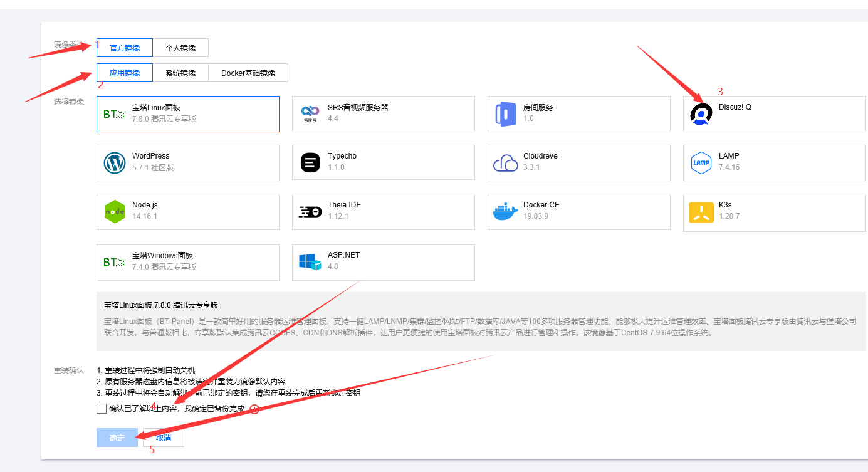Click the SRS audio-video server icon
The image size is (868, 472).
point(310,114)
